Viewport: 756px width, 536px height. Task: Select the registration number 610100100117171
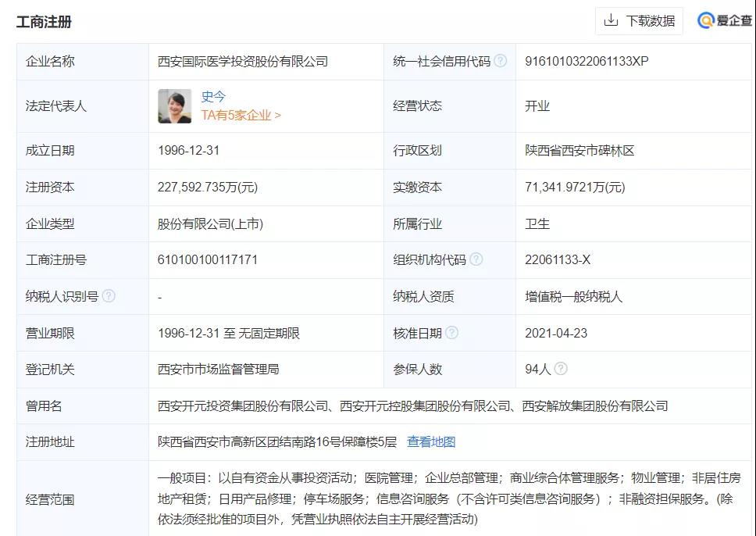(208, 259)
